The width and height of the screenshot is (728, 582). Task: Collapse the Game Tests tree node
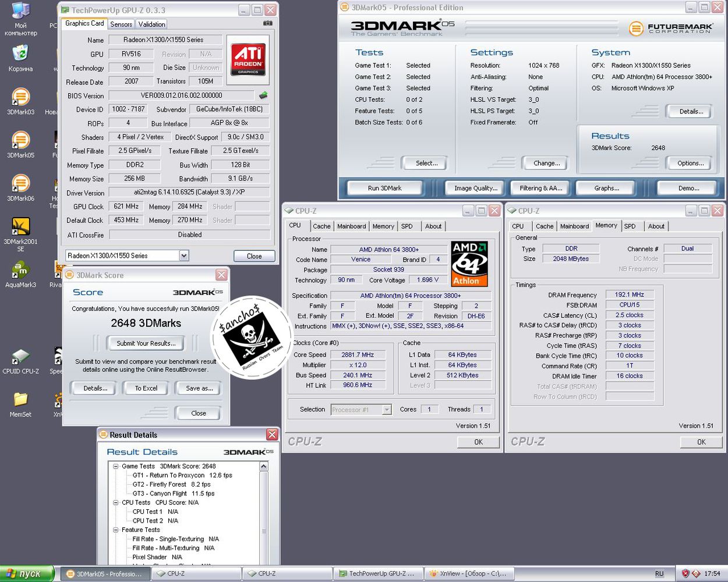tap(116, 466)
